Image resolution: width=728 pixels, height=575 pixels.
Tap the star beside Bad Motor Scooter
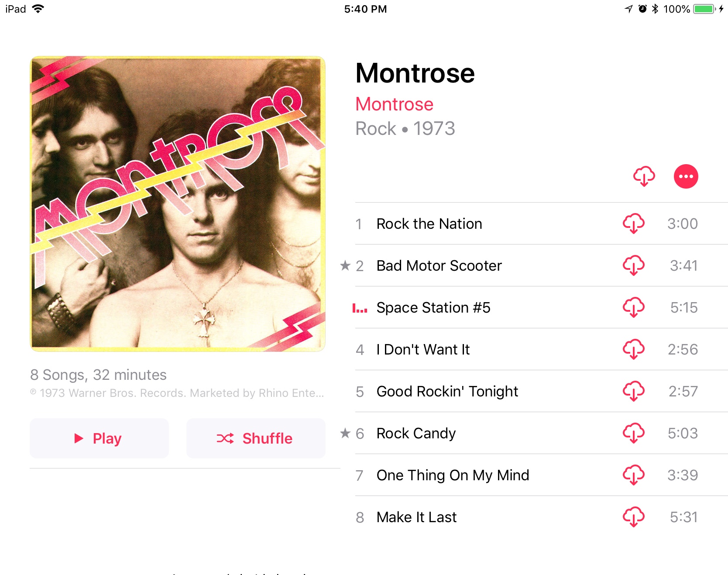[345, 265]
